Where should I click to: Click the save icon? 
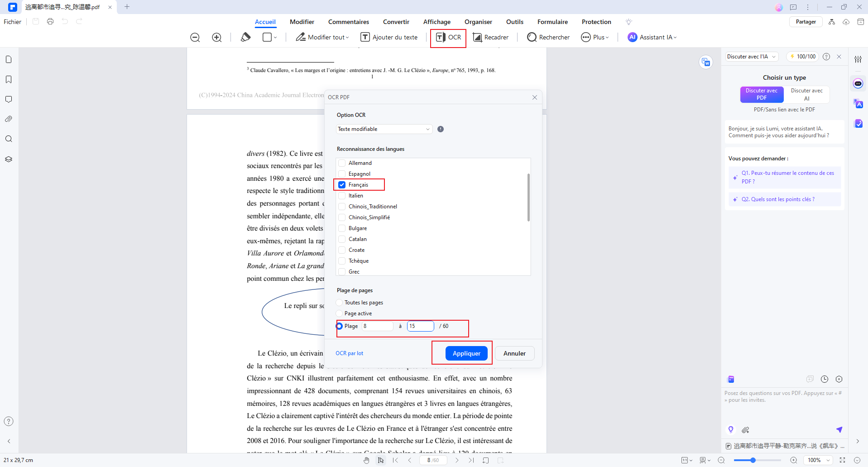pos(36,21)
